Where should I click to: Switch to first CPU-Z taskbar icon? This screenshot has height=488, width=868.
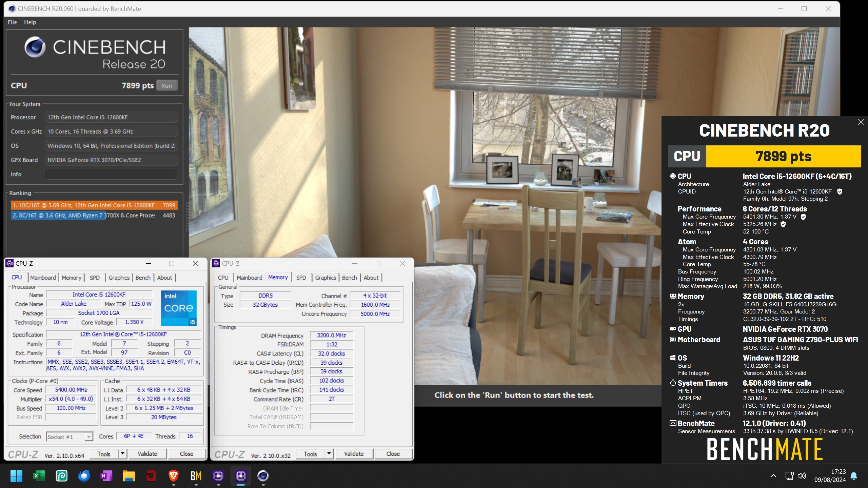click(x=218, y=476)
